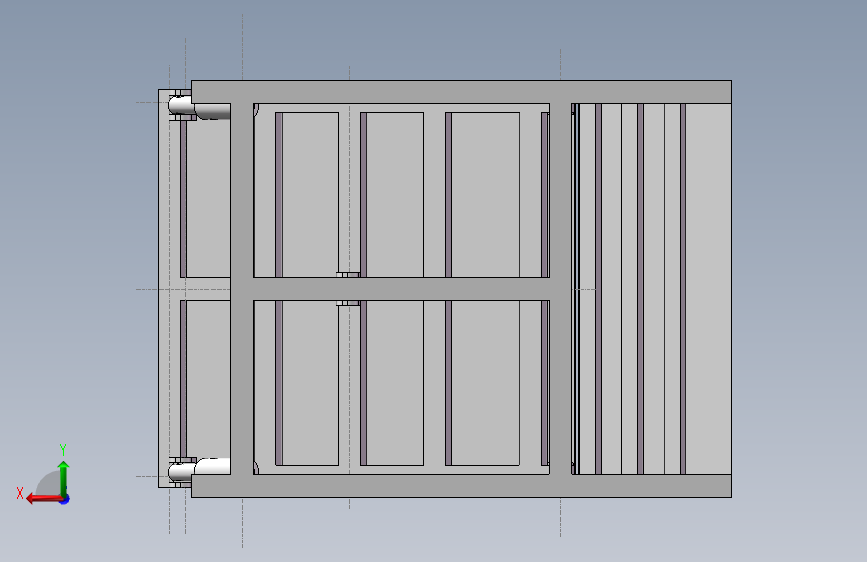Select the central horizontal cross beam
Screen dimensions: 867x562
pos(401,289)
